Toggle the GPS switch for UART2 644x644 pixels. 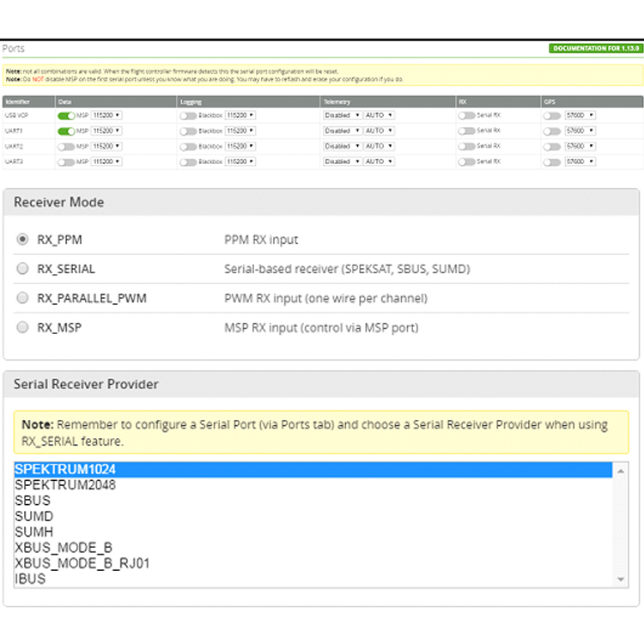point(552,146)
